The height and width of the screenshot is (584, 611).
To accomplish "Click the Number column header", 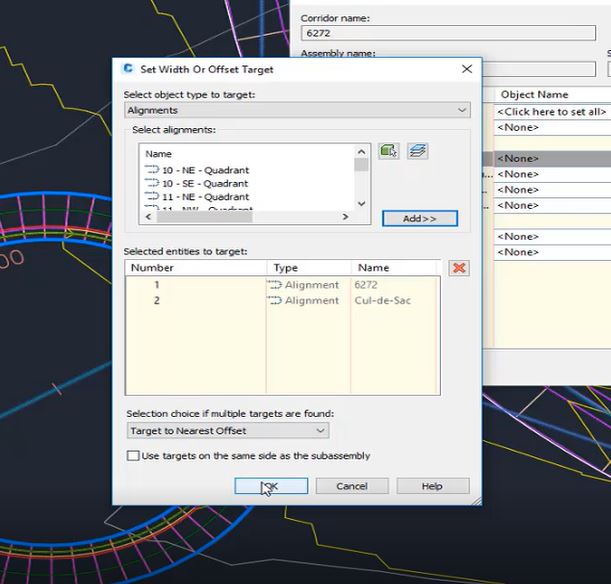I will click(x=196, y=268).
